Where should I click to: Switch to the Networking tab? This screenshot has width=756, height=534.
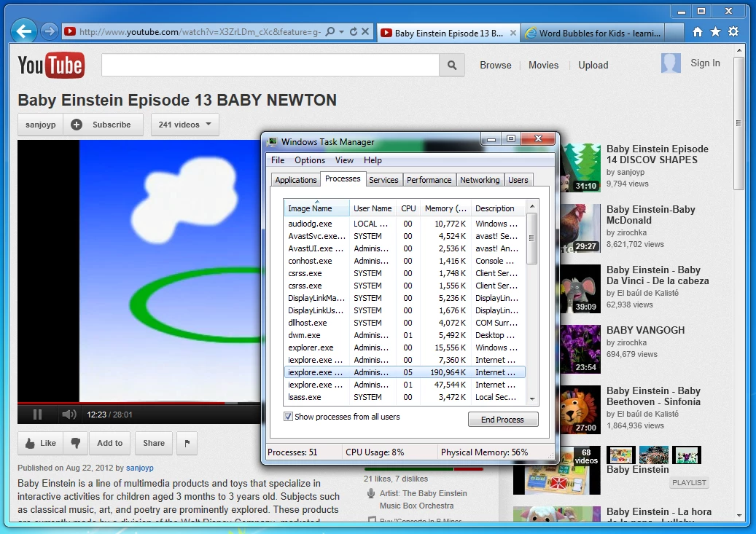pyautogui.click(x=480, y=180)
